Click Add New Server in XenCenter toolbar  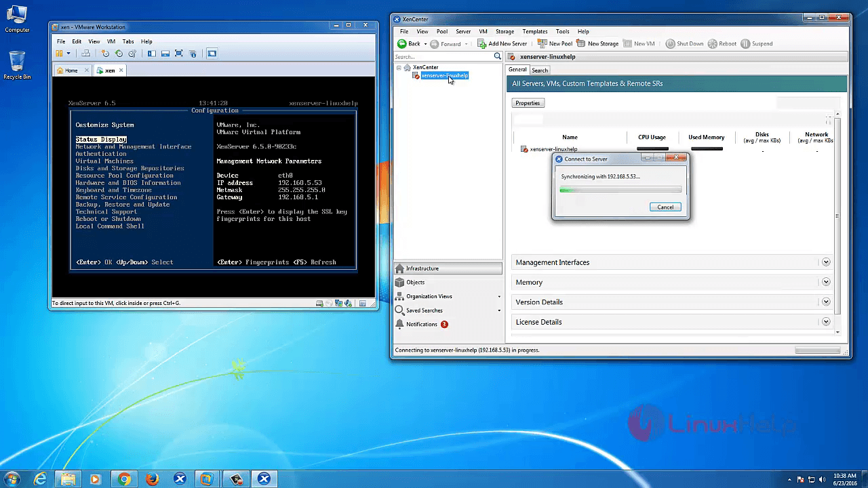(x=502, y=43)
